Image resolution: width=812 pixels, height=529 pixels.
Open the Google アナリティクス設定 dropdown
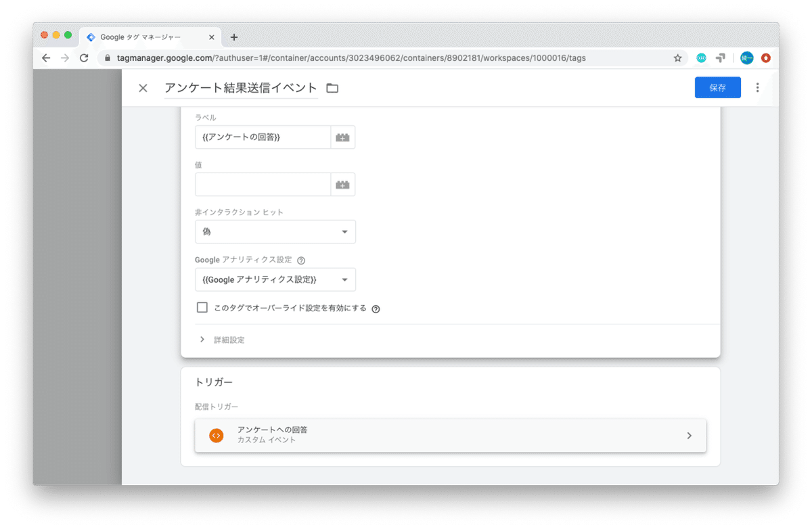point(275,279)
